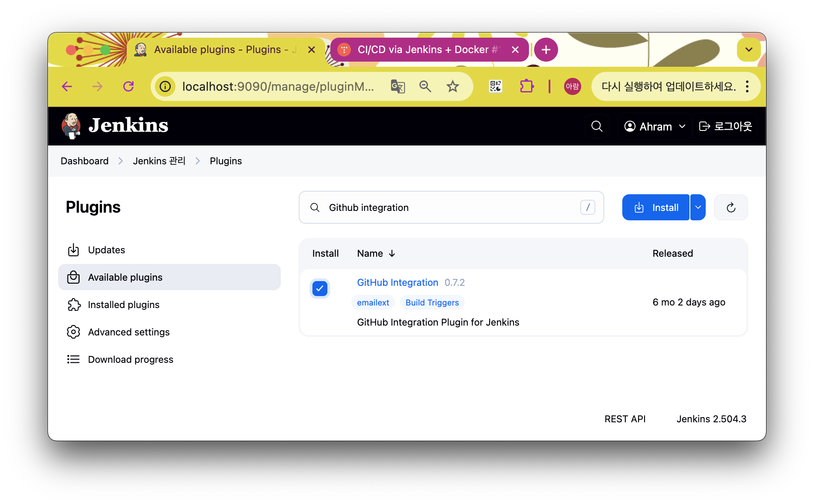Go to Jenkins 관리 breadcrumb

[x=159, y=161]
